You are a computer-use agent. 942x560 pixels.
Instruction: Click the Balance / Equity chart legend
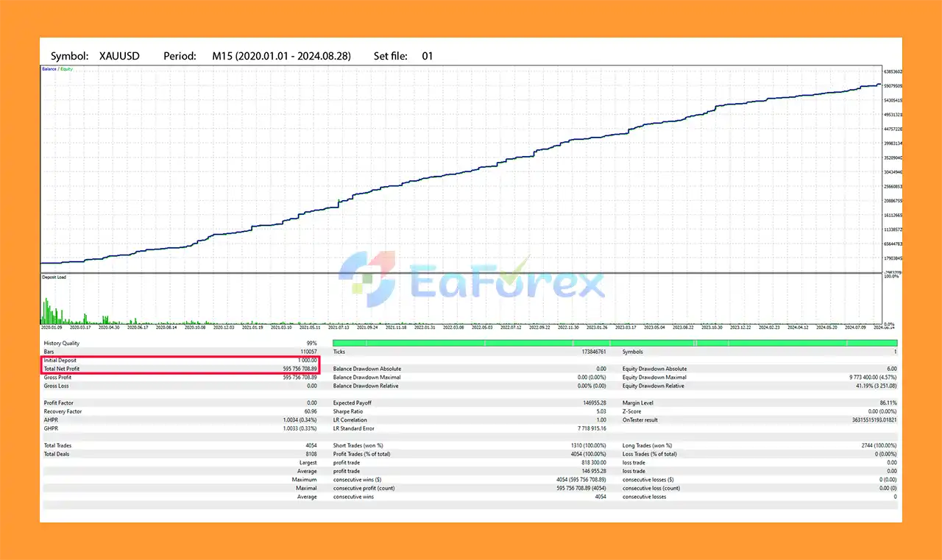coord(57,69)
